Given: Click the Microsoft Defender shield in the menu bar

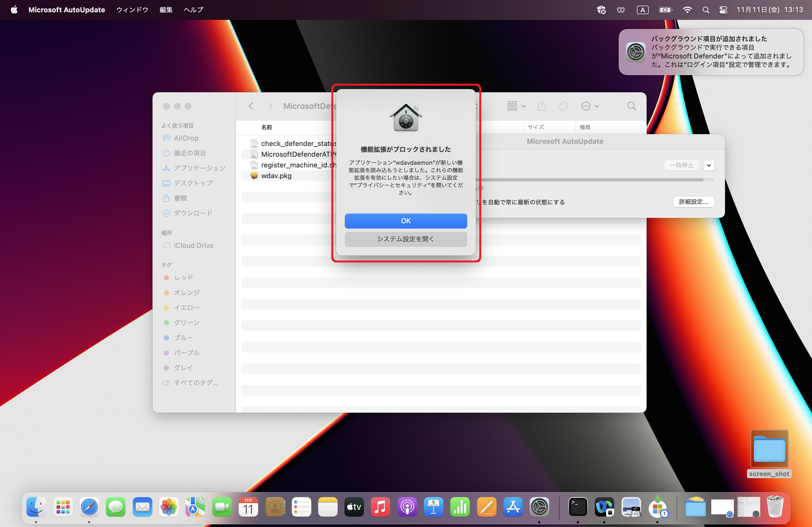Looking at the screenshot, I should [601, 10].
